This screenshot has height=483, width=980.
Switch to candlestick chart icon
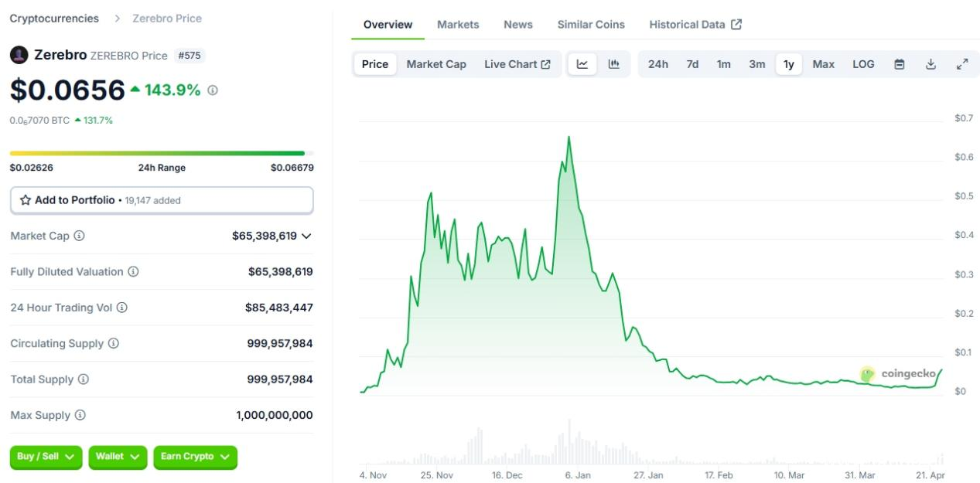click(614, 64)
